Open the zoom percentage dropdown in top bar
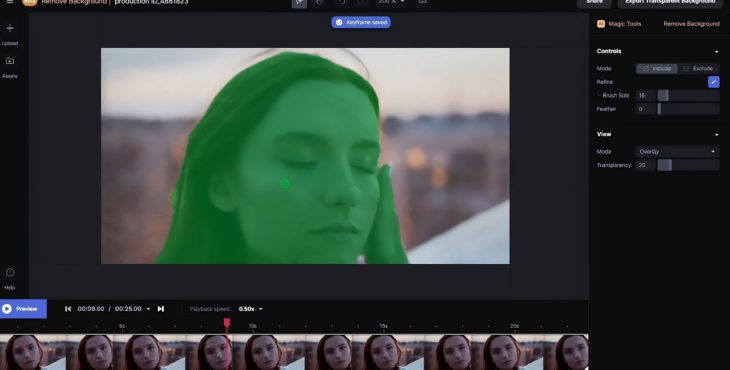Viewport: 730px width, 370px height. coord(391,2)
